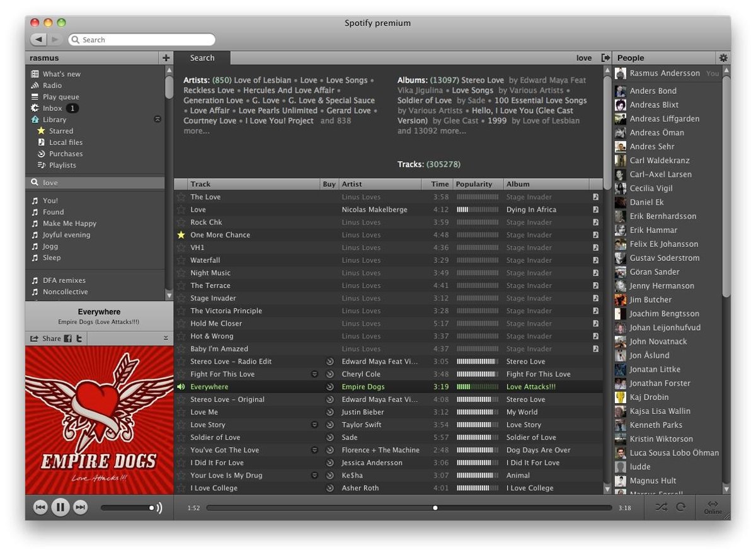Collapse the Library section in the sidebar
Screen dimensions: 756x555
tap(157, 120)
